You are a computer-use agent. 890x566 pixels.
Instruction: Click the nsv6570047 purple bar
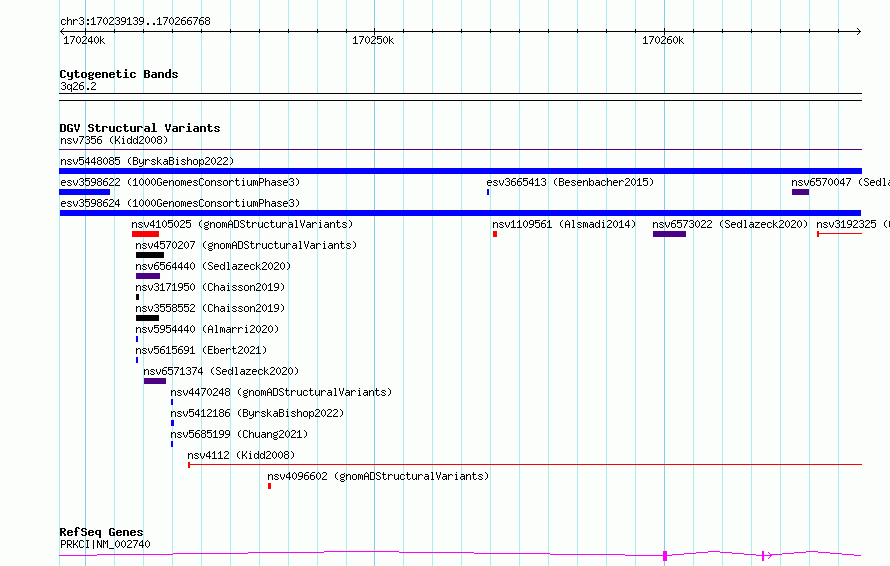800,192
